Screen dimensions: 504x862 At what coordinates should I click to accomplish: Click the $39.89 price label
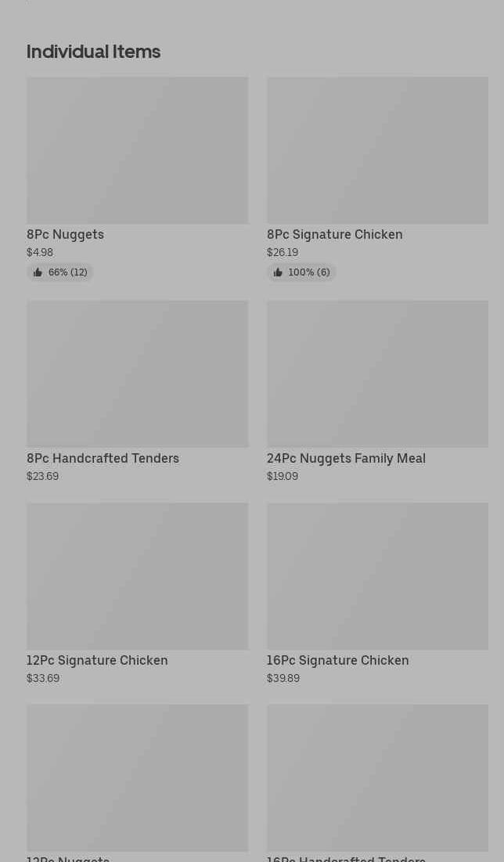[x=283, y=678]
